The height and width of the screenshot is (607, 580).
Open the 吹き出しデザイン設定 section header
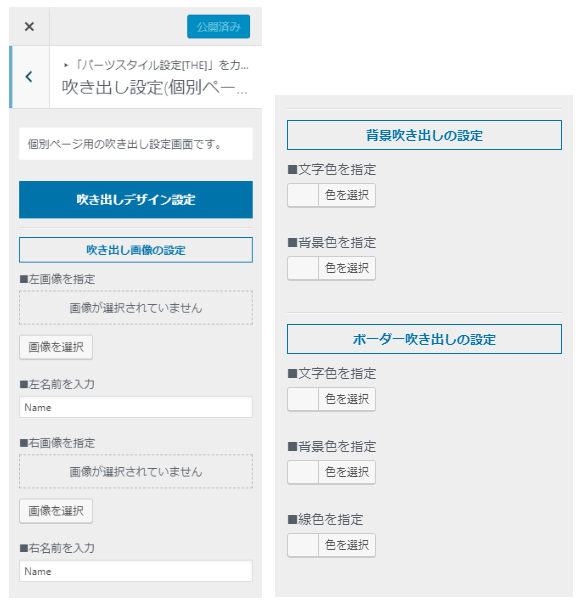tap(136, 200)
